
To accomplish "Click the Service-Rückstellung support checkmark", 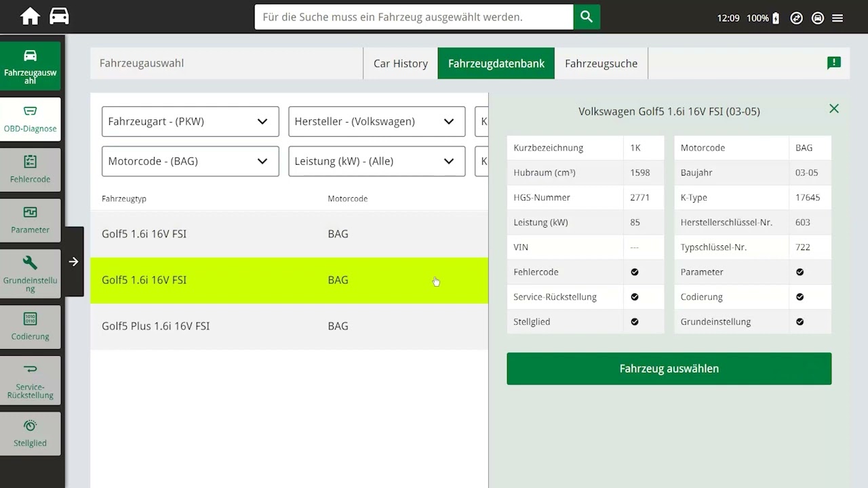I will 635,297.
